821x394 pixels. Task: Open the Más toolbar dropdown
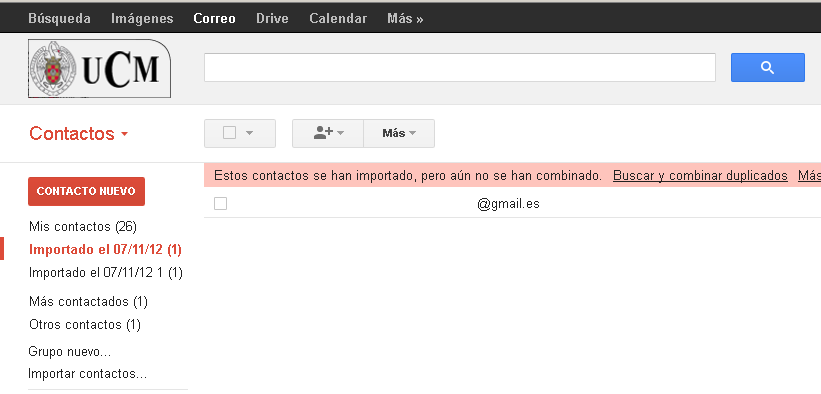pyautogui.click(x=399, y=133)
